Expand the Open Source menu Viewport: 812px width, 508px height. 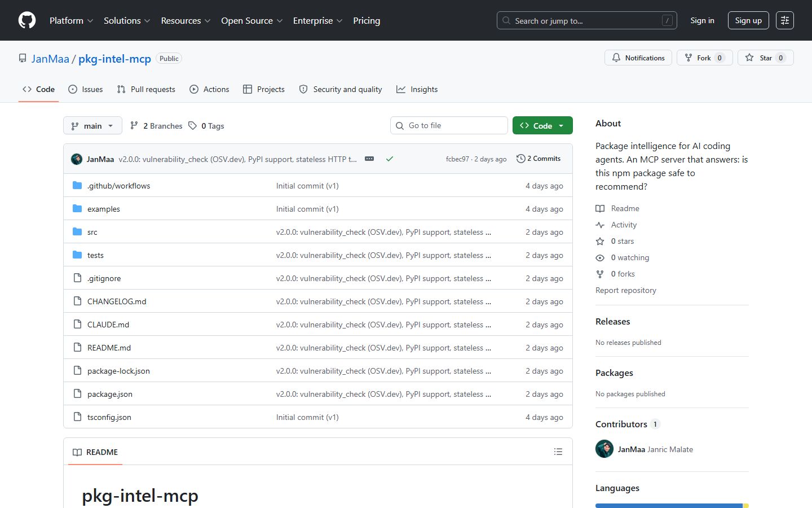click(251, 20)
